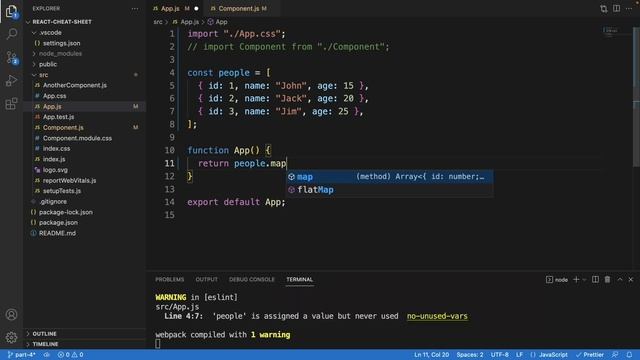Open the Extensions view
The width and height of the screenshot is (640, 360).
coord(11,104)
